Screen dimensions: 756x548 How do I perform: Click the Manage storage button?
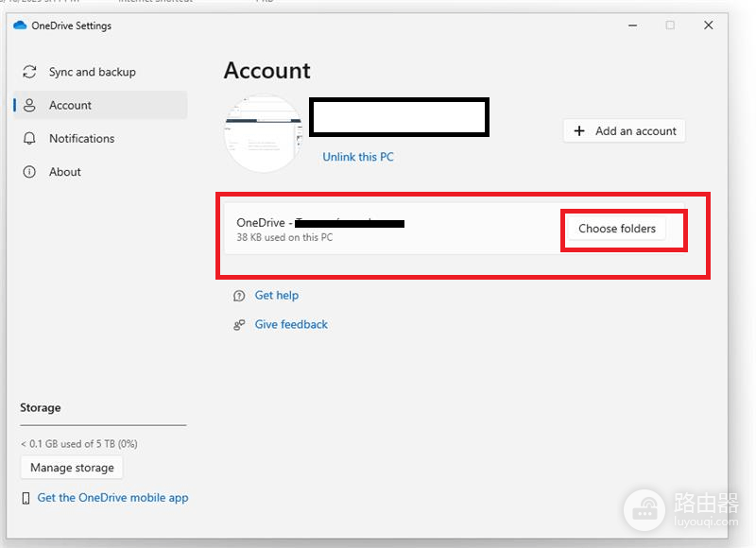(72, 468)
